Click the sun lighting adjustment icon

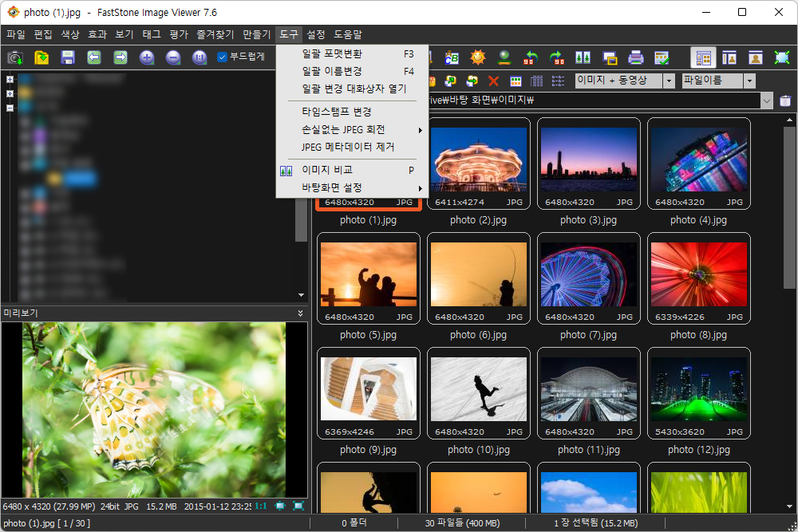pyautogui.click(x=478, y=57)
